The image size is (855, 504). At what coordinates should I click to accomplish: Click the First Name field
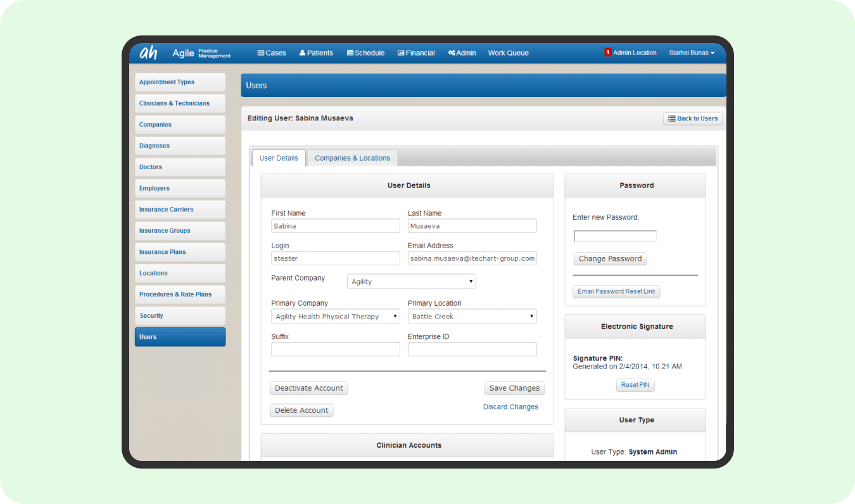click(336, 226)
